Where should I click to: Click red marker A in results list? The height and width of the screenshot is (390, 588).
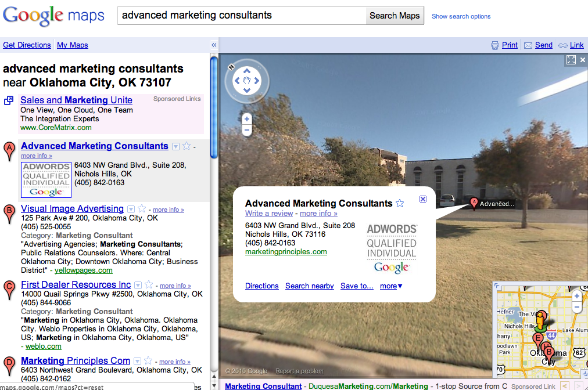click(9, 150)
